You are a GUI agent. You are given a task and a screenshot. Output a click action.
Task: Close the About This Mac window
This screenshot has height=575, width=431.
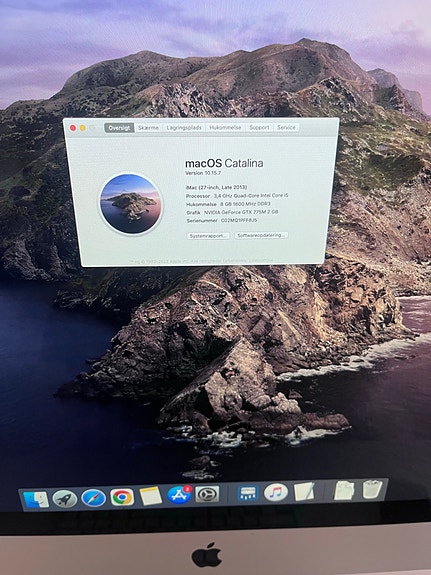click(73, 128)
